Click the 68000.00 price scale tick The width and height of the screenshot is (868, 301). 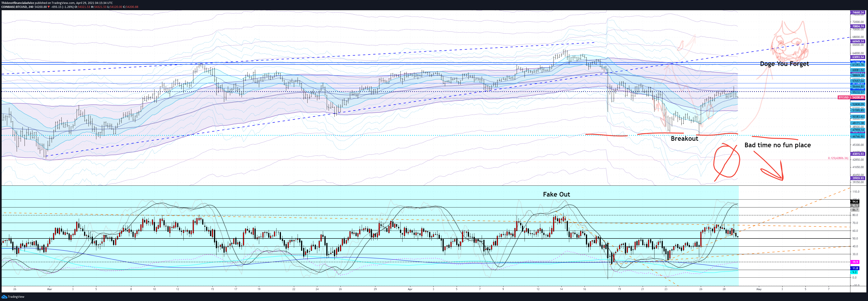pyautogui.click(x=858, y=37)
